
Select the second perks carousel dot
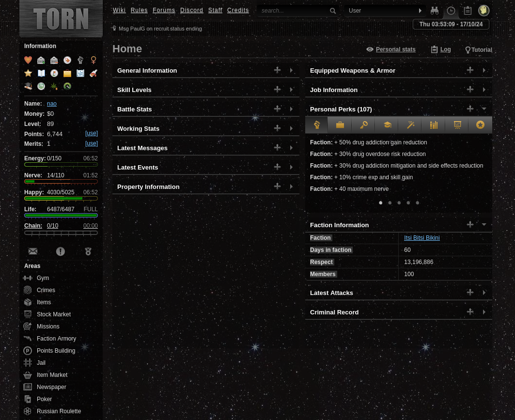pyautogui.click(x=390, y=202)
